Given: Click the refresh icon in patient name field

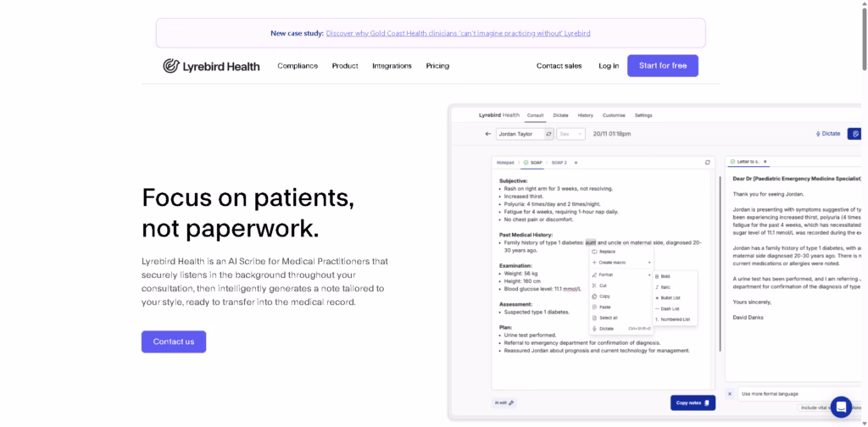Looking at the screenshot, I should click(548, 134).
